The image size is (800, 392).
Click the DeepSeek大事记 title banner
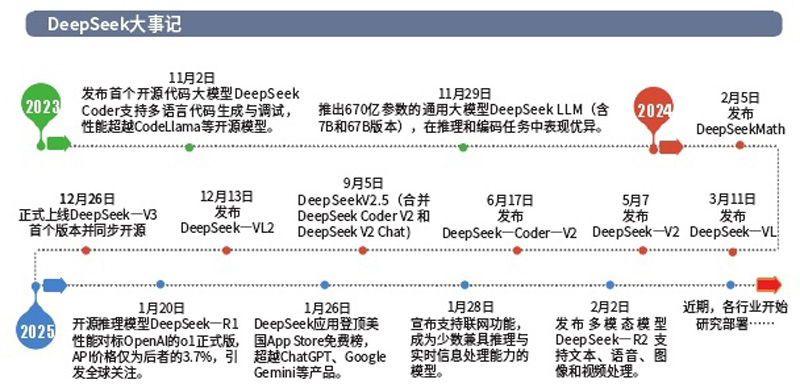point(404,24)
